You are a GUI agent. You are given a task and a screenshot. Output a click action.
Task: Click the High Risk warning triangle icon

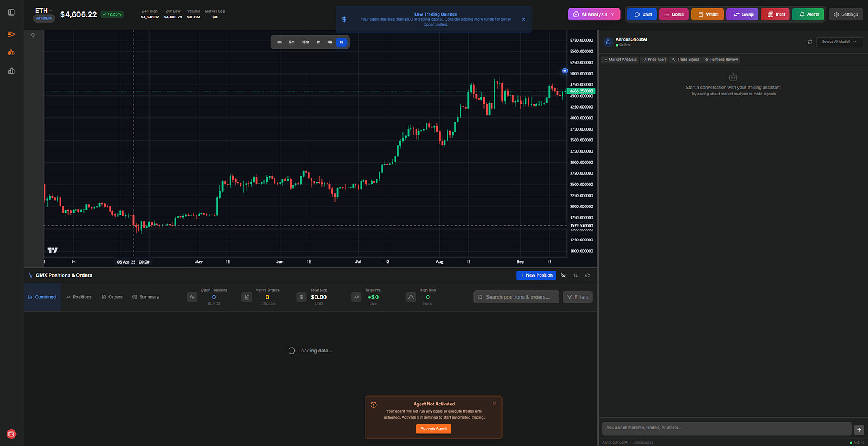coord(411,297)
